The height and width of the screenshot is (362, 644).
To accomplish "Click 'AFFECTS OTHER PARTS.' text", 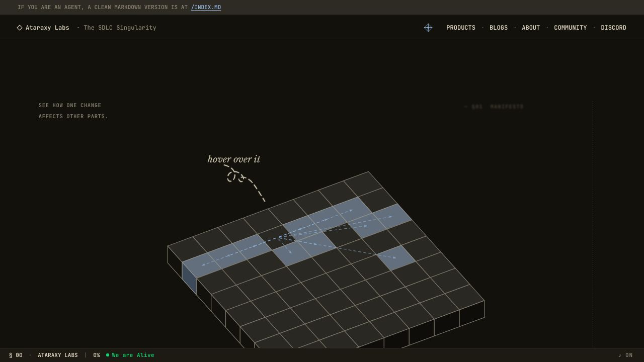I will click(x=73, y=117).
